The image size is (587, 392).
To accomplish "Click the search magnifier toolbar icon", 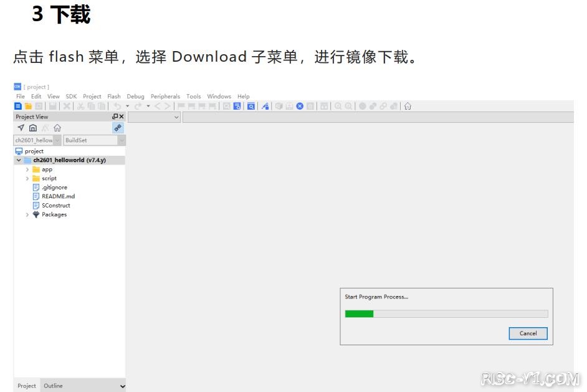I will [x=251, y=107].
